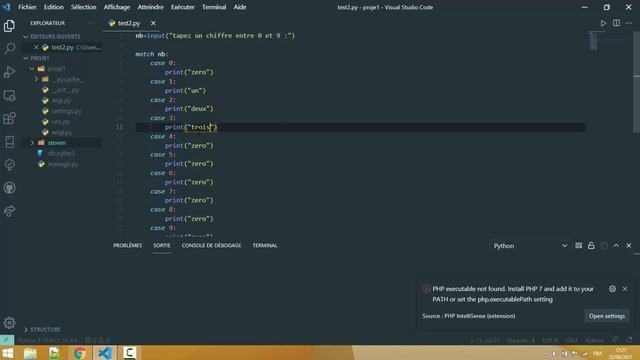Click the match nb: line
The width and height of the screenshot is (640, 360).
pyautogui.click(x=151, y=54)
